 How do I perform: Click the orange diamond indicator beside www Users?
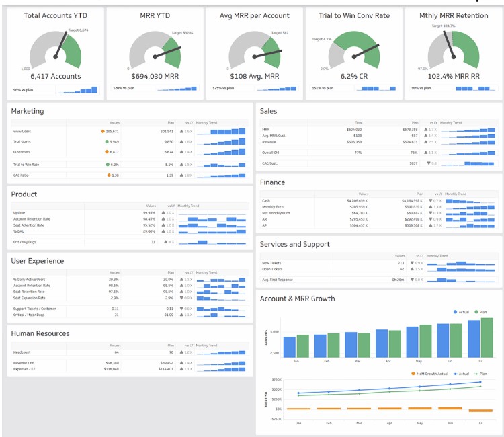coord(103,132)
